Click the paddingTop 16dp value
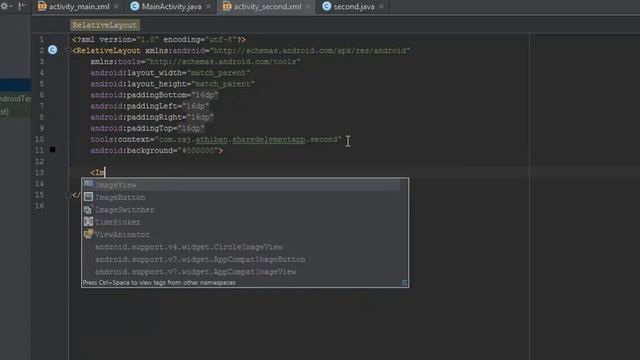The image size is (640, 360). (x=191, y=129)
